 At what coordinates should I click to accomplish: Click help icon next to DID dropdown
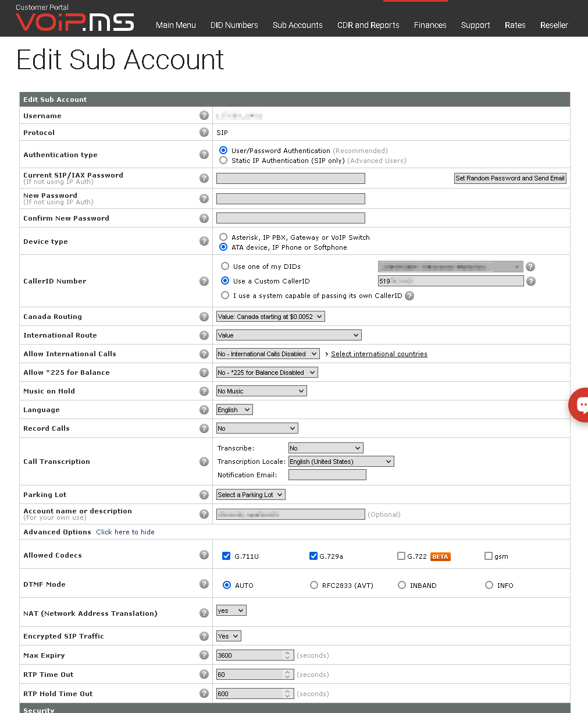530,267
